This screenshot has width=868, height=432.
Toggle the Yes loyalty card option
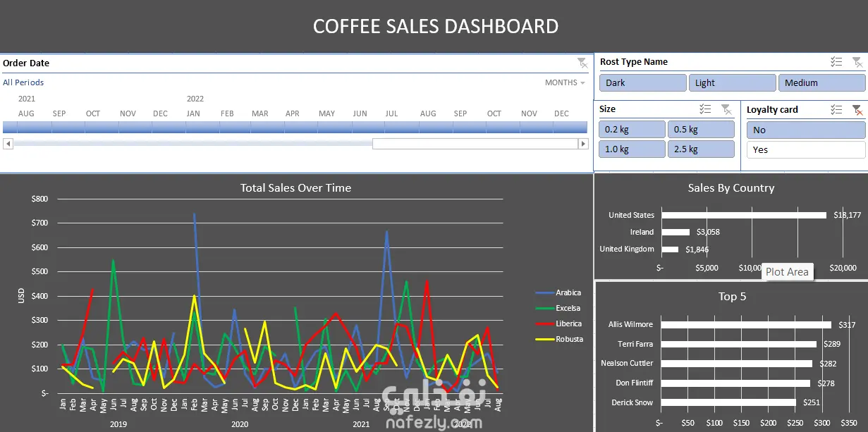click(806, 149)
